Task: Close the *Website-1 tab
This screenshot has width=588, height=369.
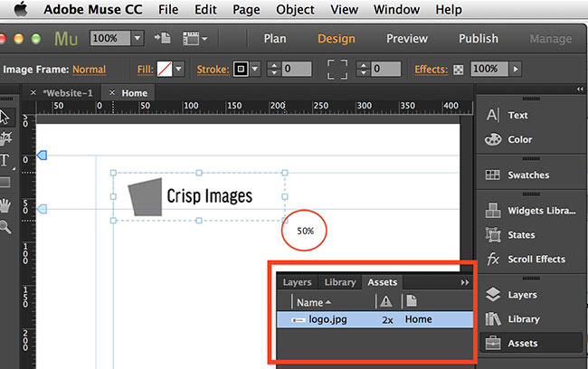Action: point(33,92)
